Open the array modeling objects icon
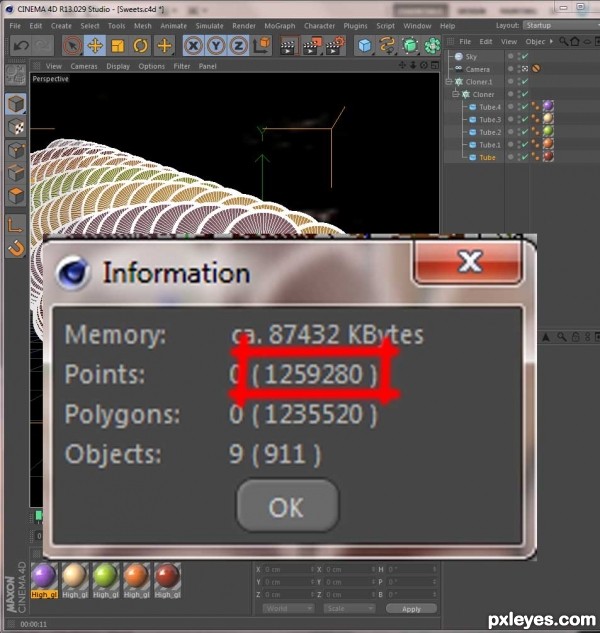This screenshot has width=600, height=633. (432, 46)
